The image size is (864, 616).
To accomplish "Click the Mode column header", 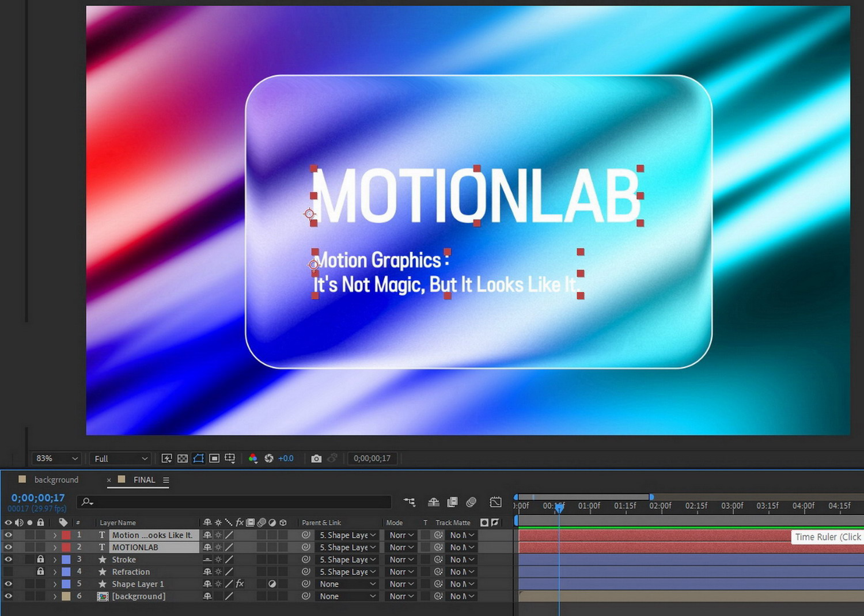I will 395,523.
